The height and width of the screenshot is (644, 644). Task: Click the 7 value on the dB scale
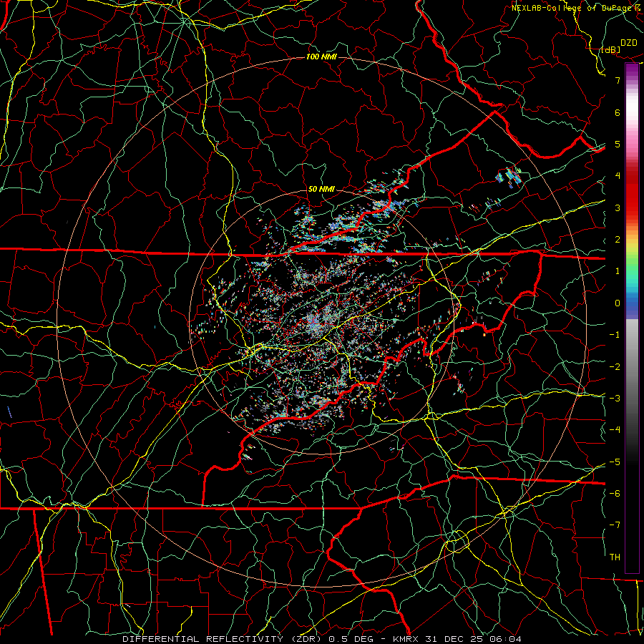618,80
